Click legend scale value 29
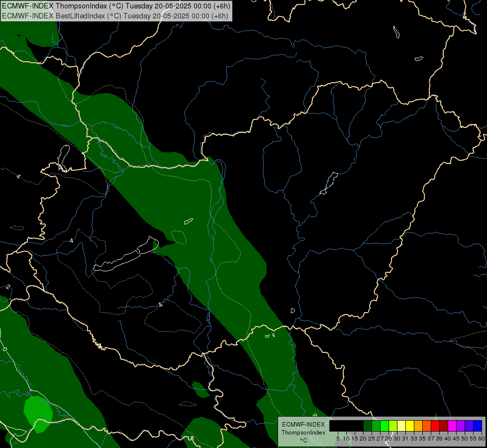487x448 pixels. 388,439
